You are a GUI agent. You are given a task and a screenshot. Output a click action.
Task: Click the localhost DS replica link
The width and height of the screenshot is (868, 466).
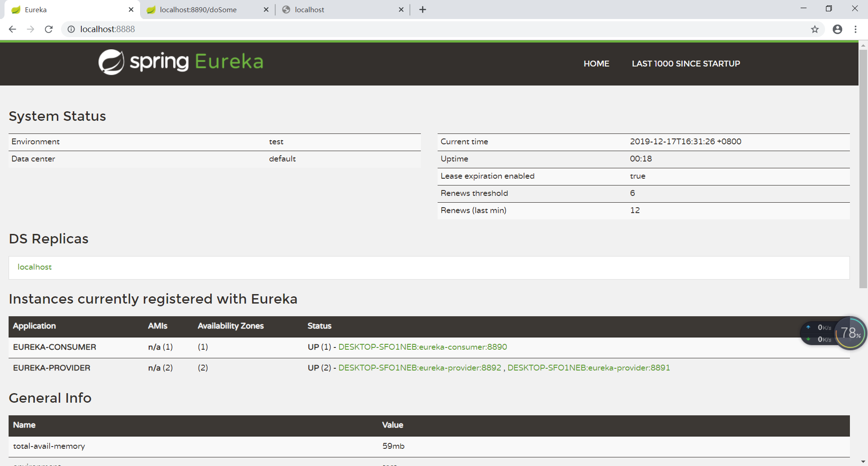tap(34, 267)
